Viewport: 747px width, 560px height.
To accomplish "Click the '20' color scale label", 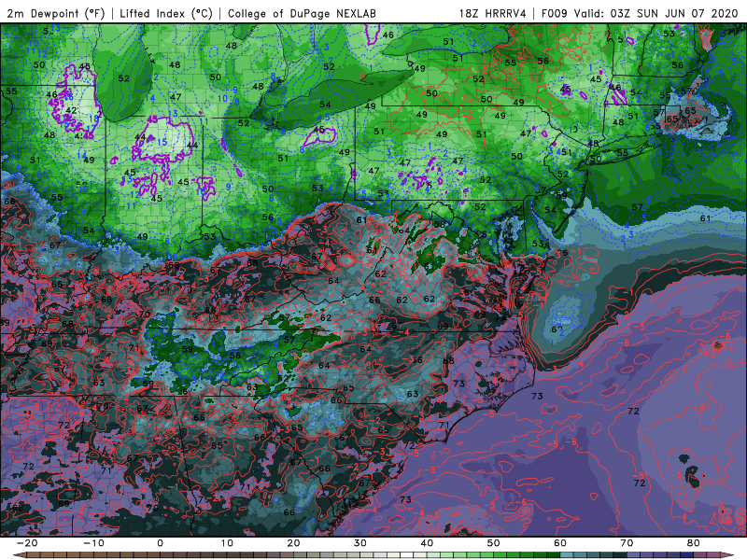I will [293, 543].
